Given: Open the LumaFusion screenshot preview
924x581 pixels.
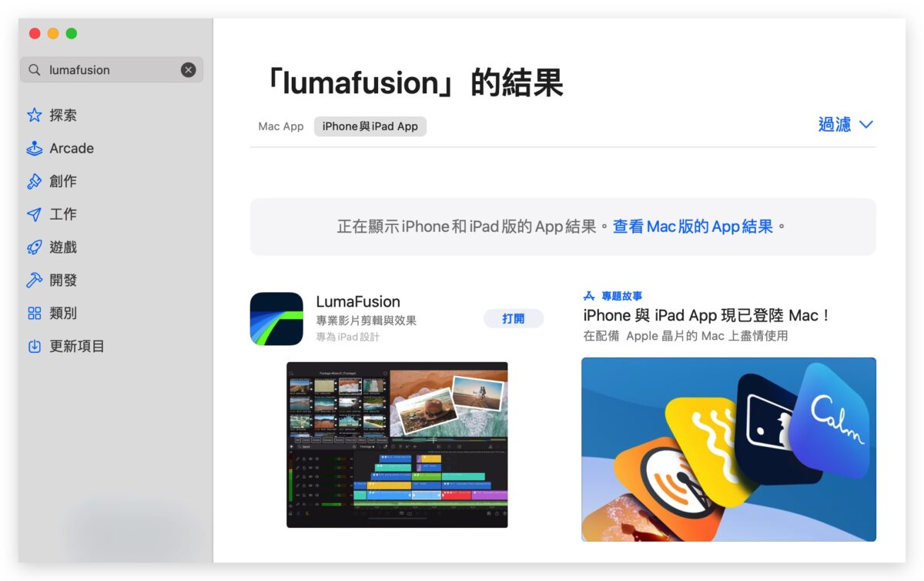Looking at the screenshot, I should point(397,445).
